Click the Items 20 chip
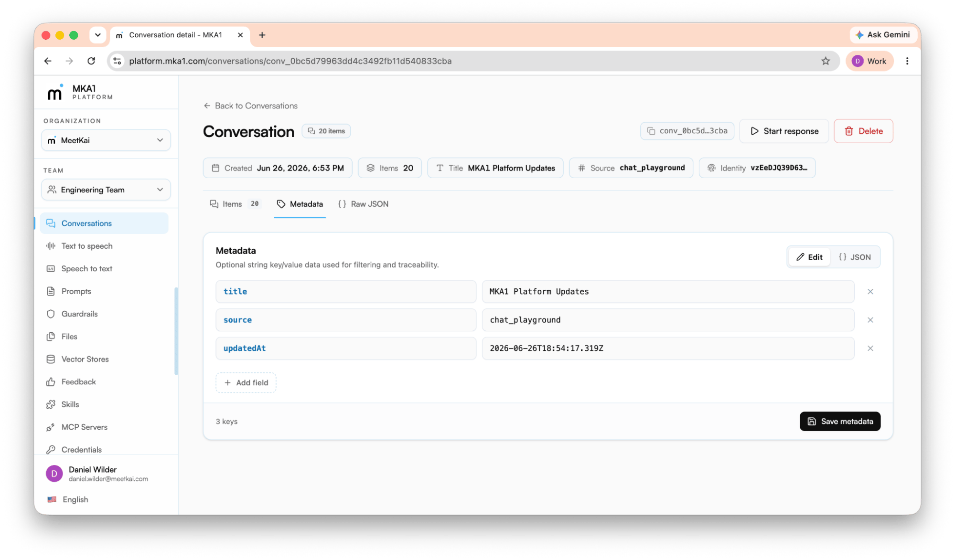The height and width of the screenshot is (560, 955). [390, 168]
